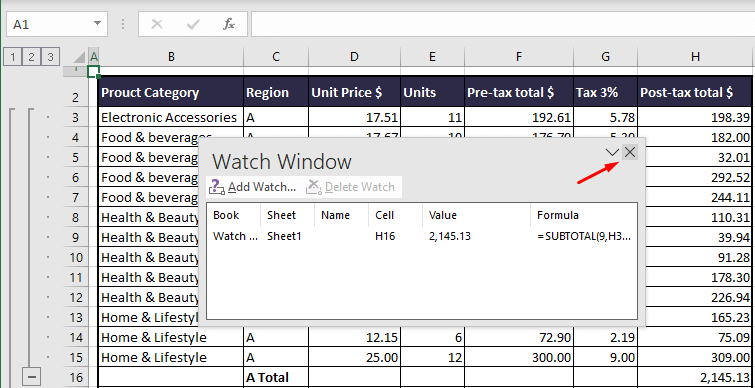The image size is (755, 388).
Task: Click the Pre-tax total $ header cell
Action: (x=519, y=92)
